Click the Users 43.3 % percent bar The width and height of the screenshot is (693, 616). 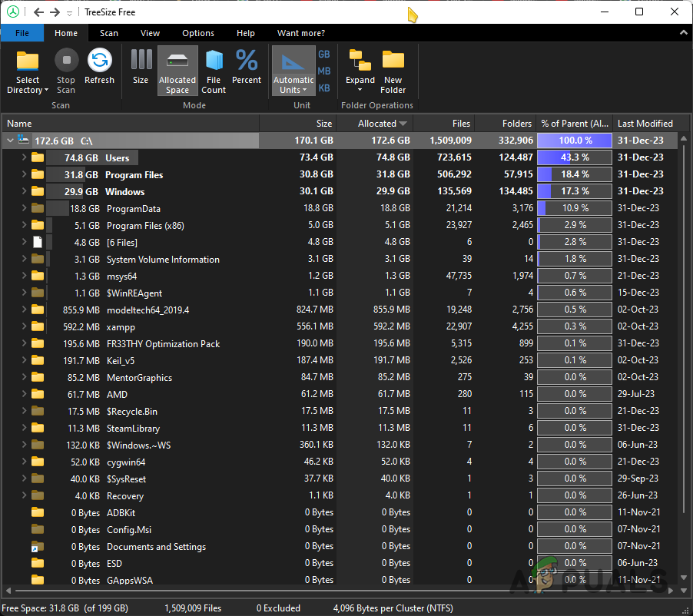coord(574,157)
